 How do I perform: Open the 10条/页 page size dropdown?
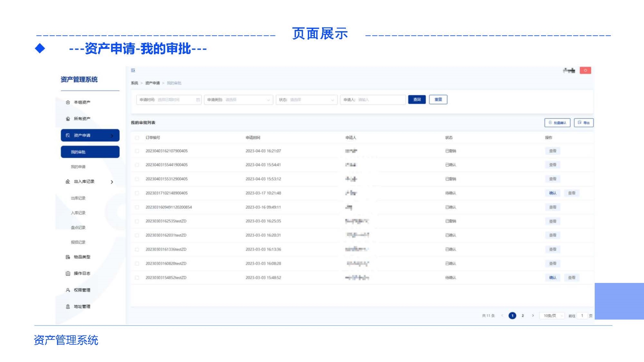coord(552,316)
